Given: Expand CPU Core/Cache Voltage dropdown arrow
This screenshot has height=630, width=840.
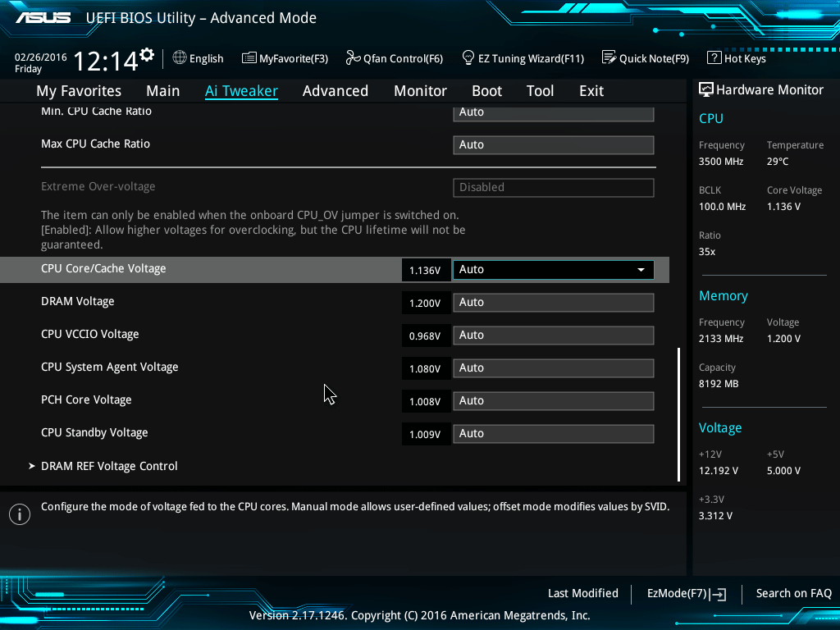Looking at the screenshot, I should [x=641, y=270].
